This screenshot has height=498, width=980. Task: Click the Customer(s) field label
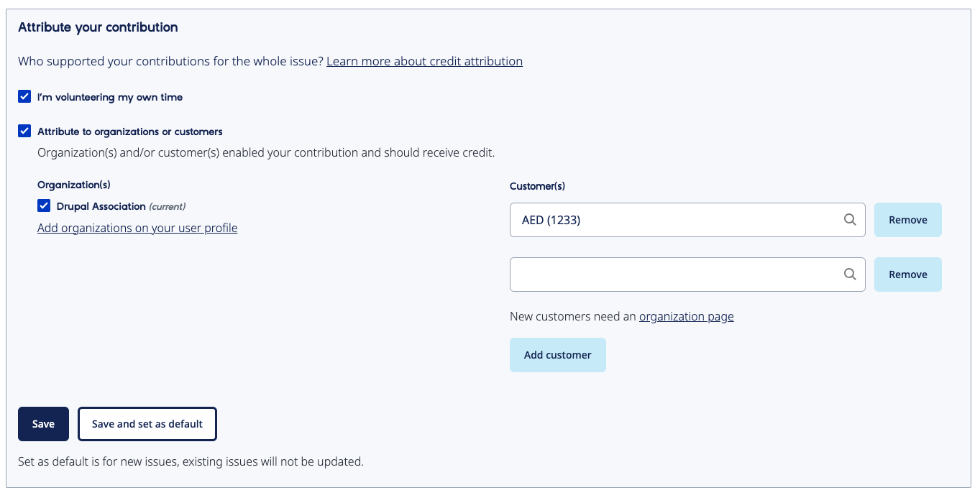tap(537, 186)
